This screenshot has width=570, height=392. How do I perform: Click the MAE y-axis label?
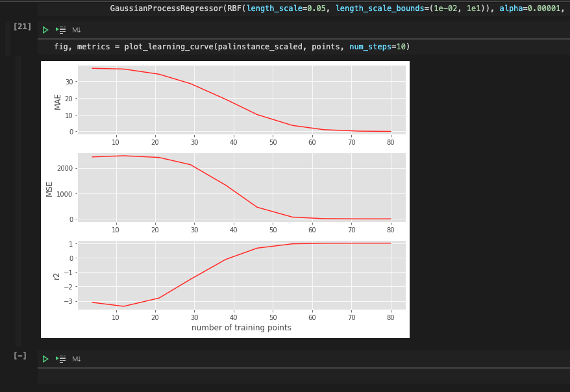[57, 102]
